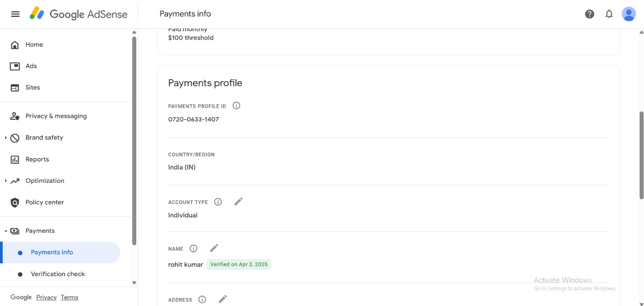Expand the Brand safety section
The height and width of the screenshot is (306, 644).
click(6, 138)
